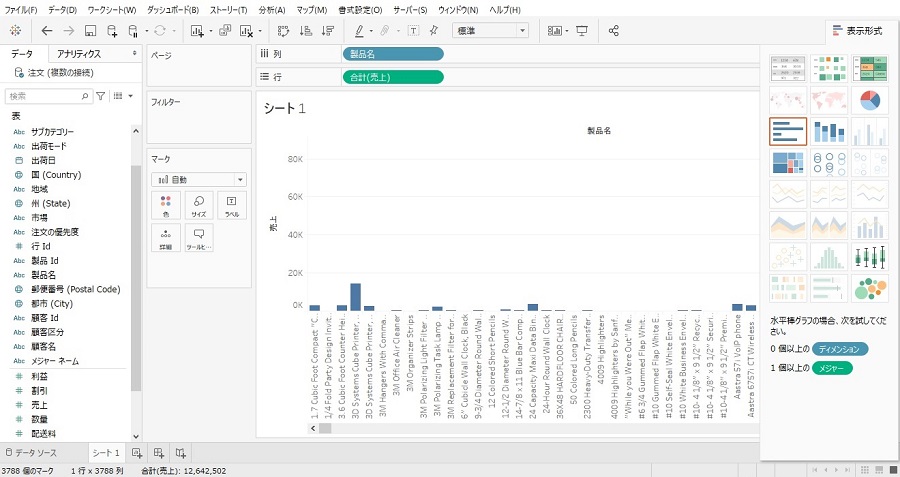
Task: Add a new dashboard from the bottom tabs
Action: click(x=156, y=453)
